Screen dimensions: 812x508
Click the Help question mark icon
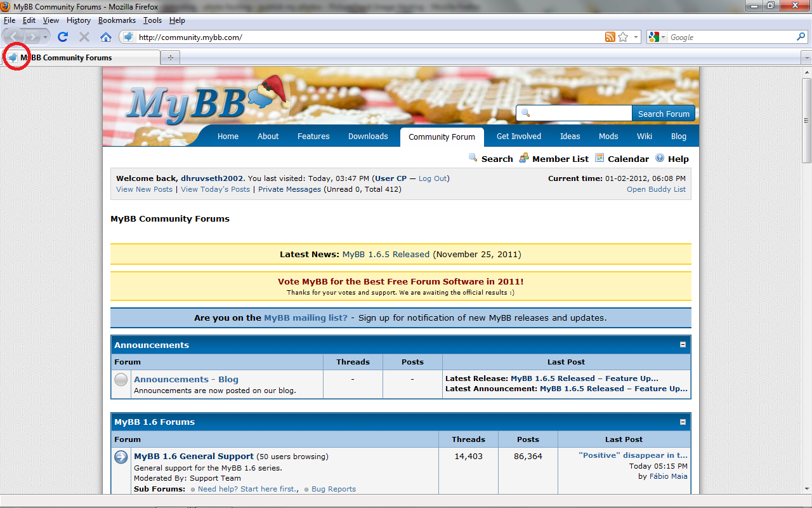click(660, 157)
